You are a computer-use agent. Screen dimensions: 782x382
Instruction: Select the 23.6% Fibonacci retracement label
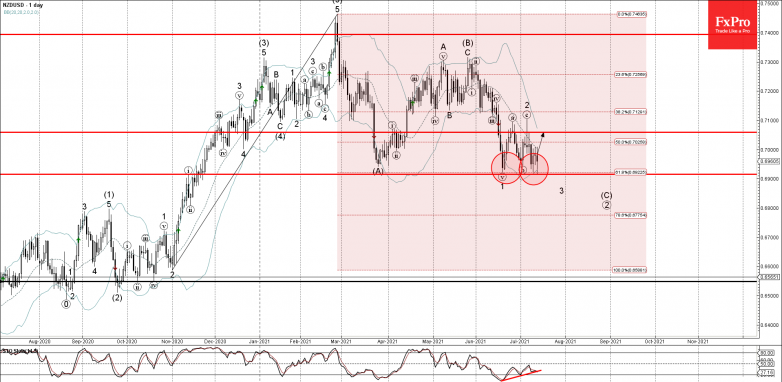(631, 74)
